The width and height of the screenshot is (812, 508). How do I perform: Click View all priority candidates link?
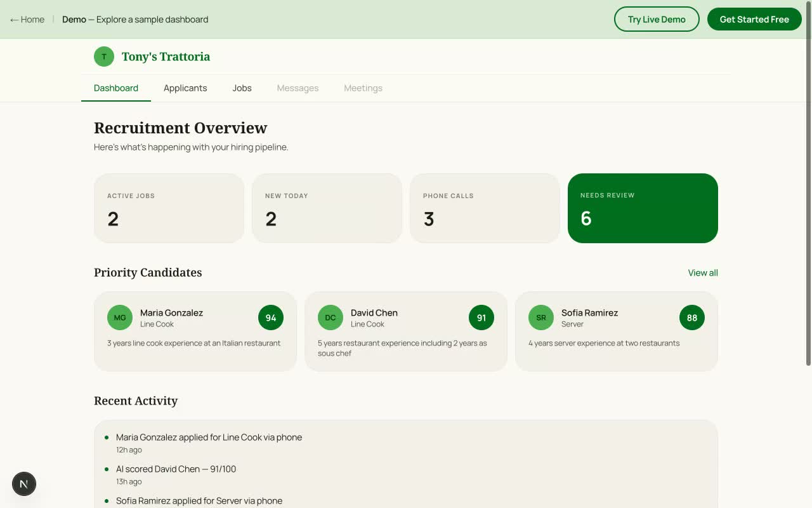pyautogui.click(x=703, y=273)
